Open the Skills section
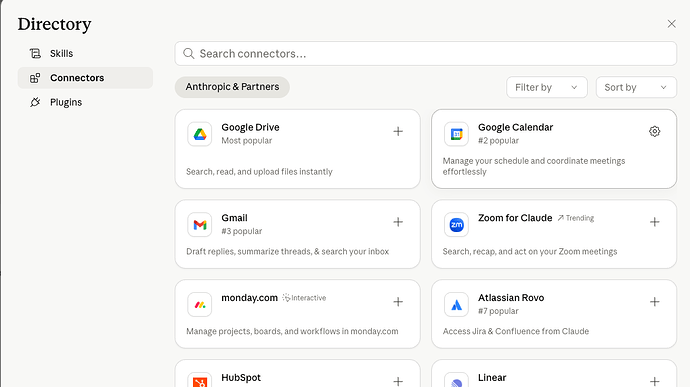 click(x=85, y=53)
